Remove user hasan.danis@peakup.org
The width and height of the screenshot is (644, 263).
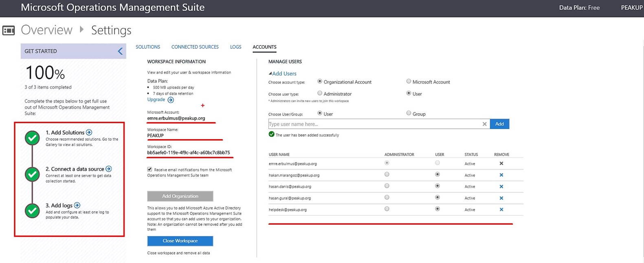click(x=501, y=186)
